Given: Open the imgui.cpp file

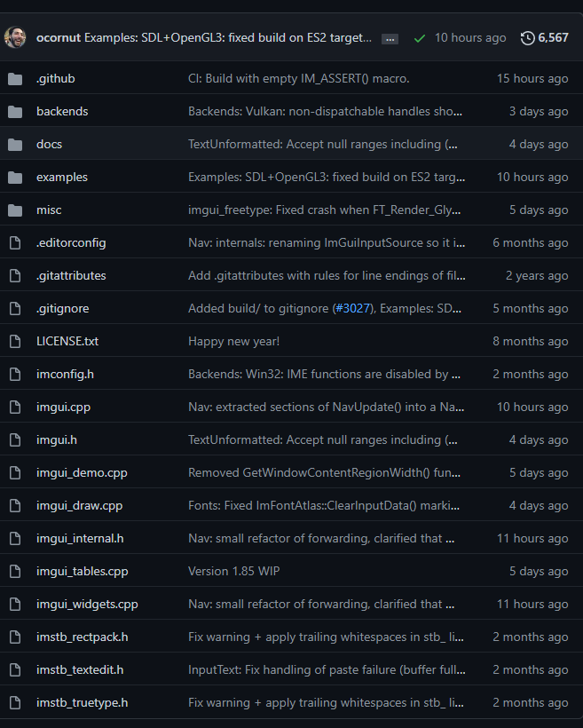Looking at the screenshot, I should (64, 408).
